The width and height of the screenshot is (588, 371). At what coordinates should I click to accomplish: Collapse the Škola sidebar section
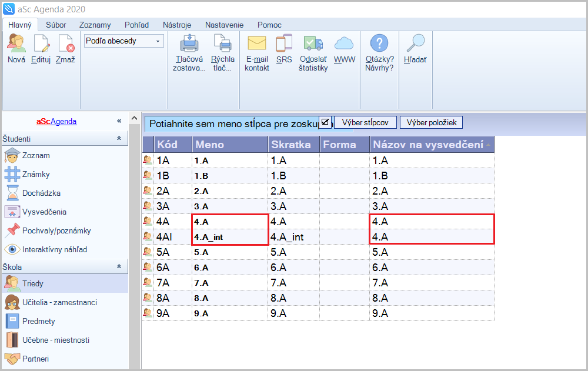click(x=119, y=267)
